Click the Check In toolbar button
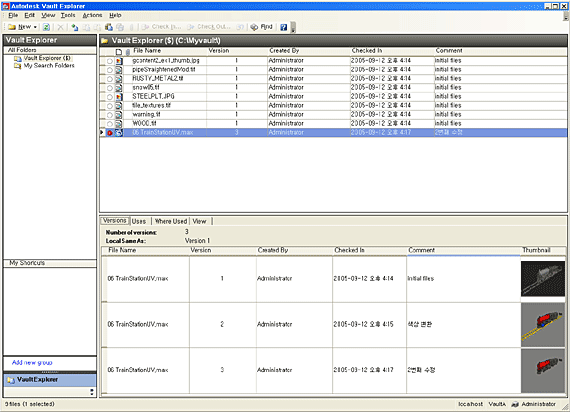This screenshot has width=570, height=412. pyautogui.click(x=161, y=27)
